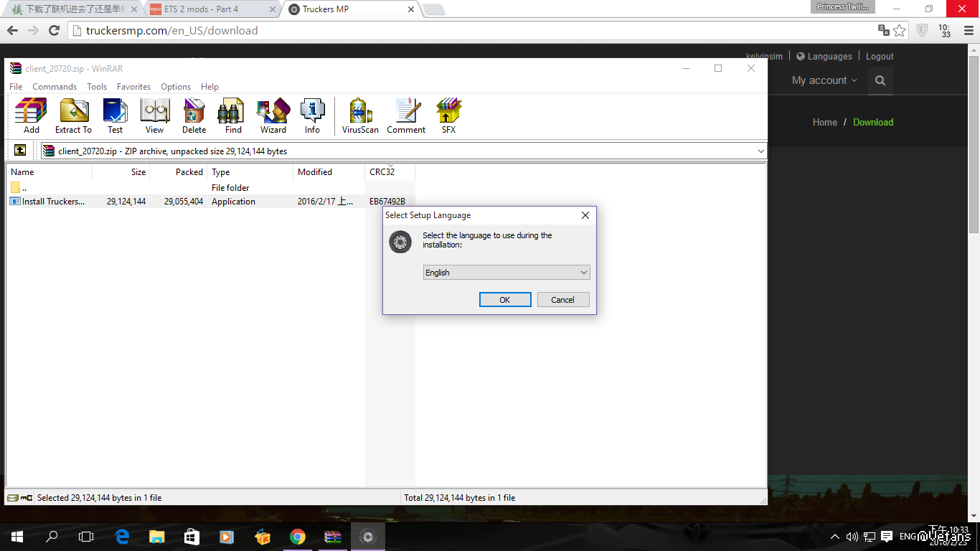Open the My account dropdown on TruckersMP
This screenshot has height=551, width=980.
824,80
